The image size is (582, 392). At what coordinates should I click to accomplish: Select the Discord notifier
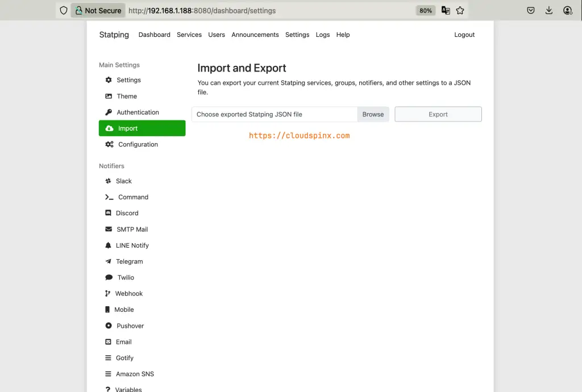click(126, 213)
